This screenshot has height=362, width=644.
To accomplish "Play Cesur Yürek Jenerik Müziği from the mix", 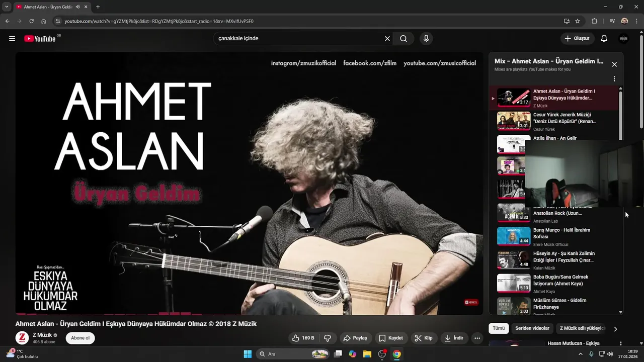I will pyautogui.click(x=553, y=121).
